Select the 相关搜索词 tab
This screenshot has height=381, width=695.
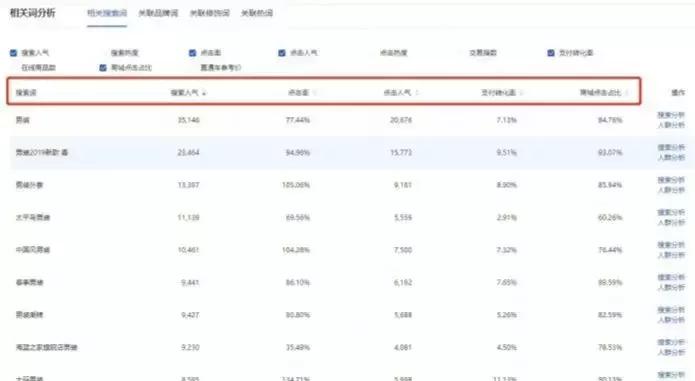(107, 13)
